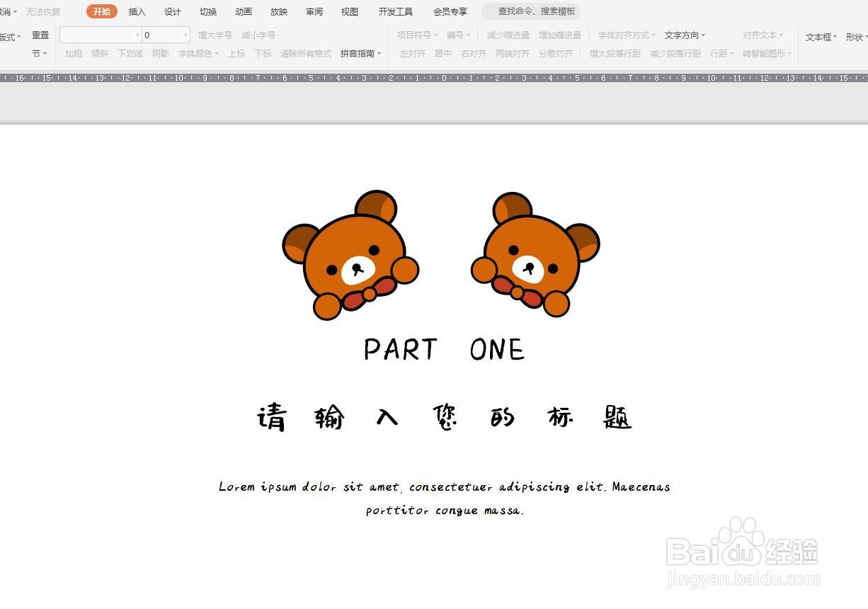Screen dimensions: 868x609
Task: Expand the 文本框 text box dropdown
Action: 821,37
